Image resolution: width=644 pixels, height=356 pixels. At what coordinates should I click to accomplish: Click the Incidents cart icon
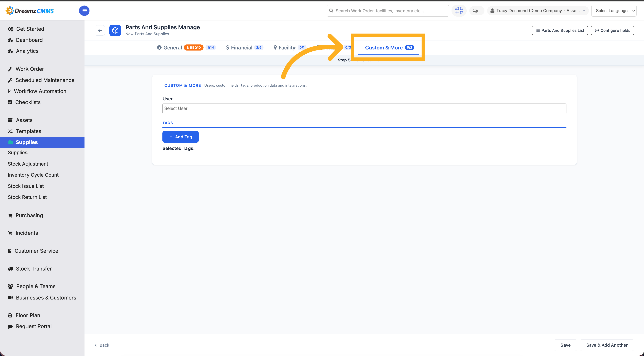10,233
